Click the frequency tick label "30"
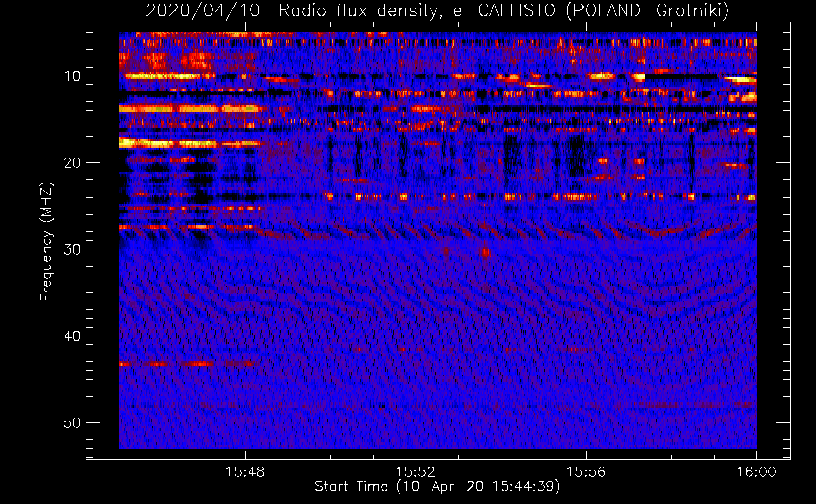The image size is (816, 504). point(72,249)
